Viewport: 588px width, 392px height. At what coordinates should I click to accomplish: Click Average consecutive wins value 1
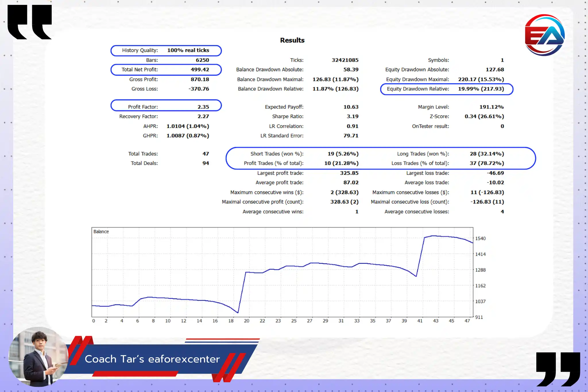point(357,211)
